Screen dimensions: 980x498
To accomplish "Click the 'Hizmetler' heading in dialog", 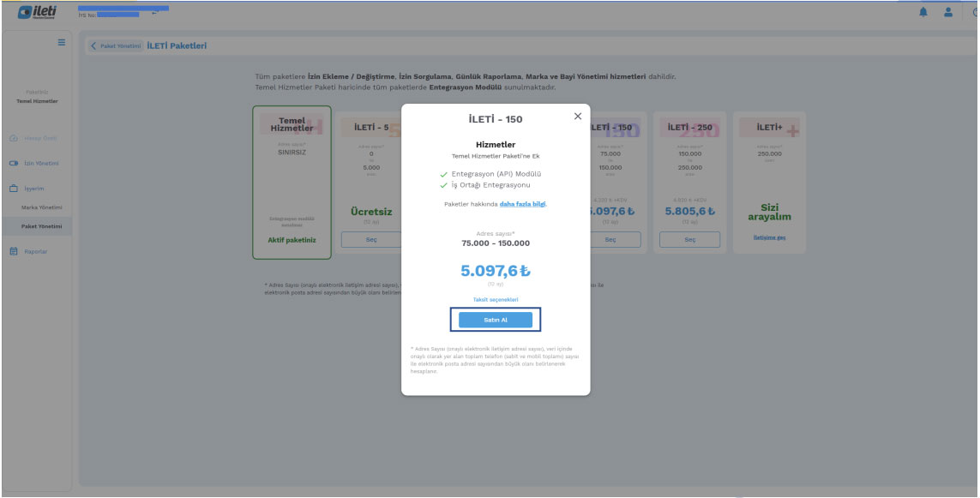I will tap(496, 144).
